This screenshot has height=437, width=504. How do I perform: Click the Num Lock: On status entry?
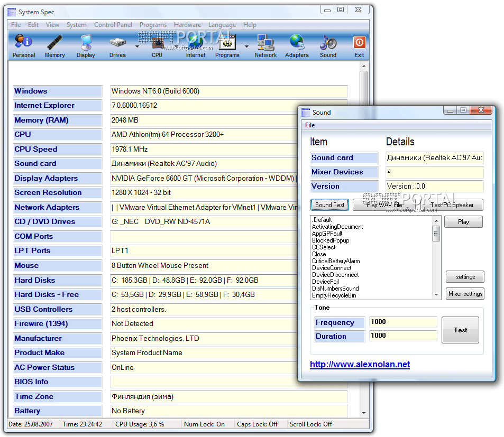click(x=205, y=424)
